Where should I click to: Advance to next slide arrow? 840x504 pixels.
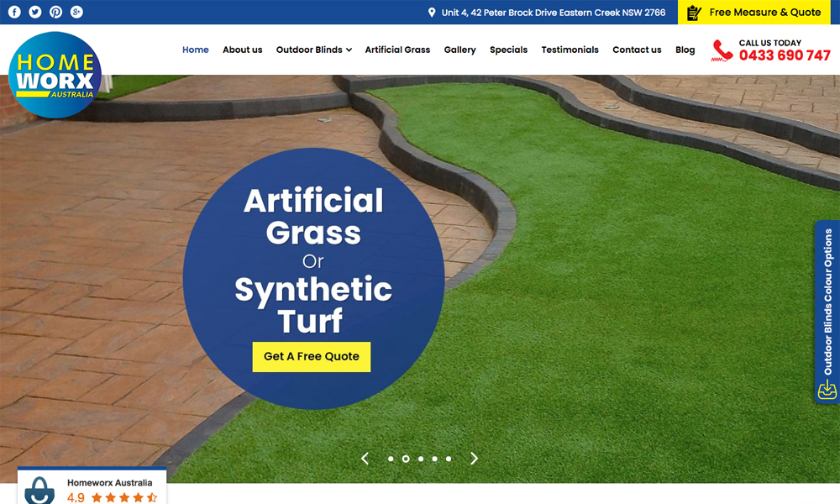point(474,459)
